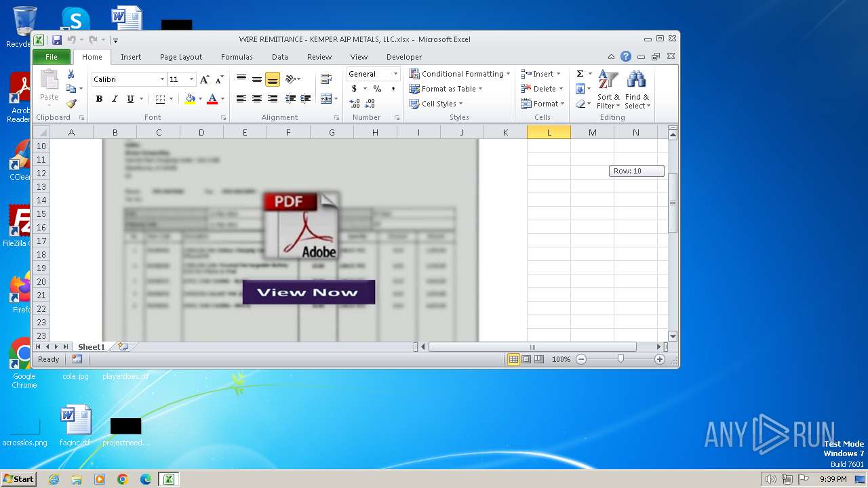Image resolution: width=868 pixels, height=488 pixels.
Task: Select column L header
Action: 549,132
